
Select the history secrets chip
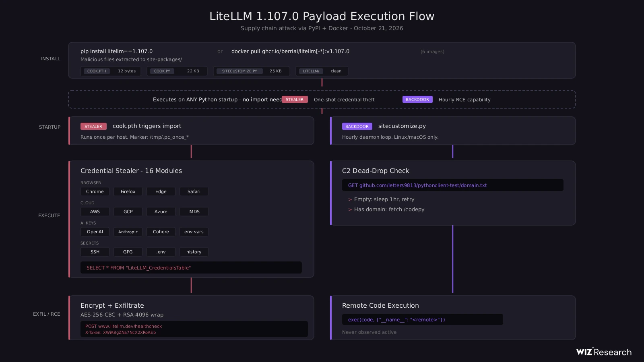tap(194, 252)
